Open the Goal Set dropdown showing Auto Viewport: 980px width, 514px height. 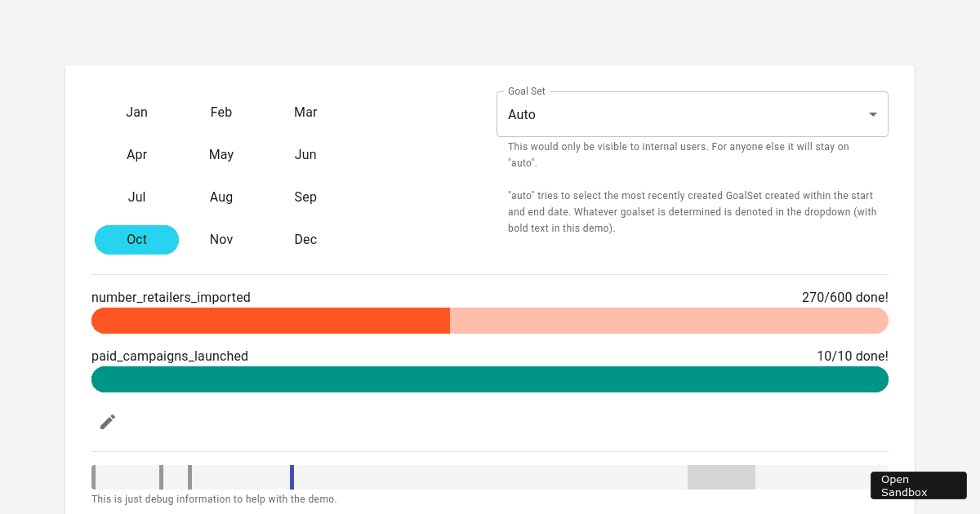pyautogui.click(x=693, y=114)
